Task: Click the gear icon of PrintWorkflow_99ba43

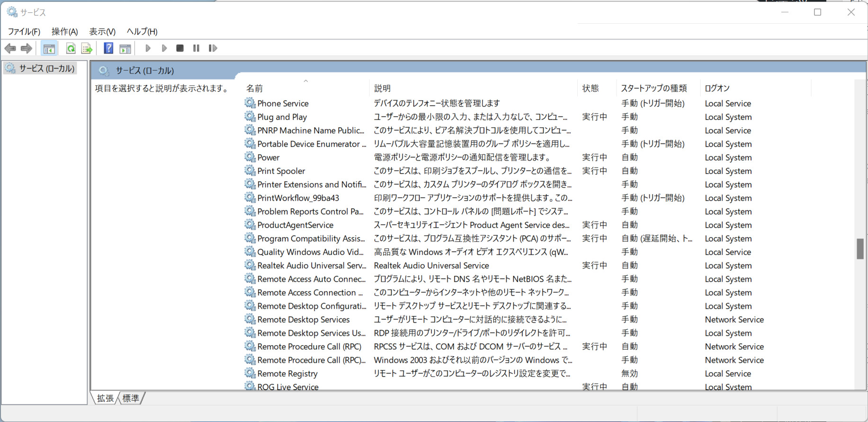Action: [x=250, y=198]
